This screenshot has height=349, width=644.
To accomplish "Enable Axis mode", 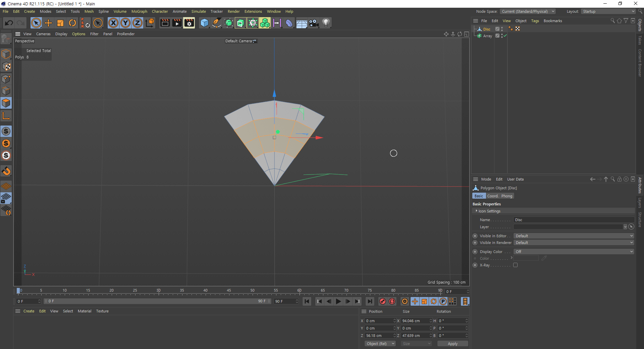I will (6, 116).
